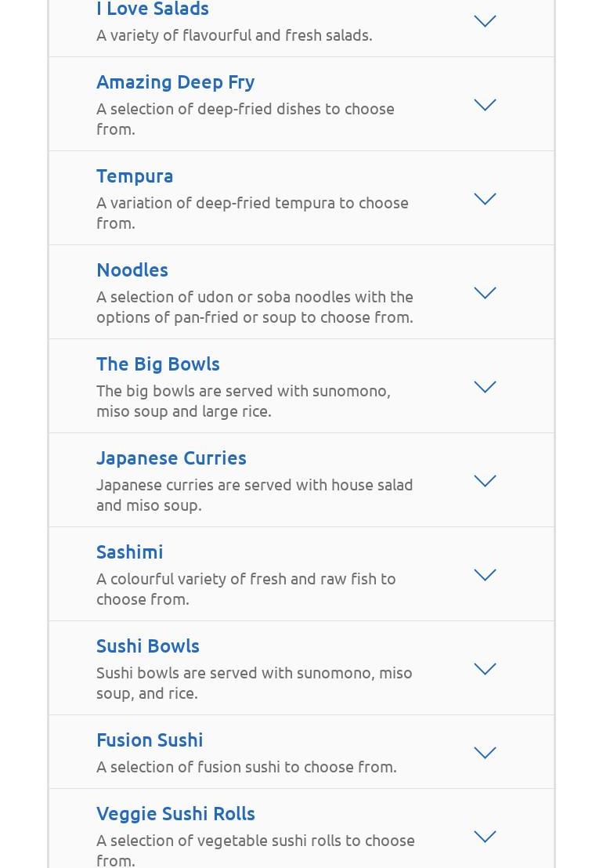Screen dimensions: 603x868
Task: Expand Japanese Curries chevron arrow
Action: coord(485,481)
